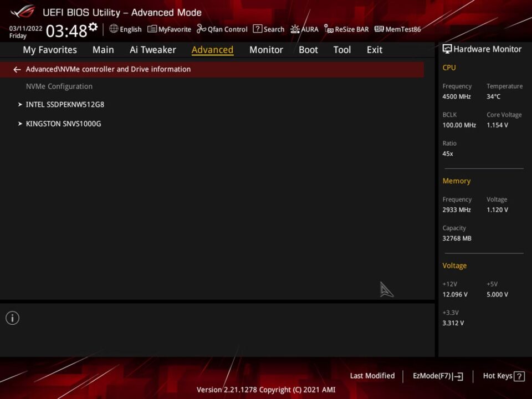Switch to the Monitor tab

point(266,50)
